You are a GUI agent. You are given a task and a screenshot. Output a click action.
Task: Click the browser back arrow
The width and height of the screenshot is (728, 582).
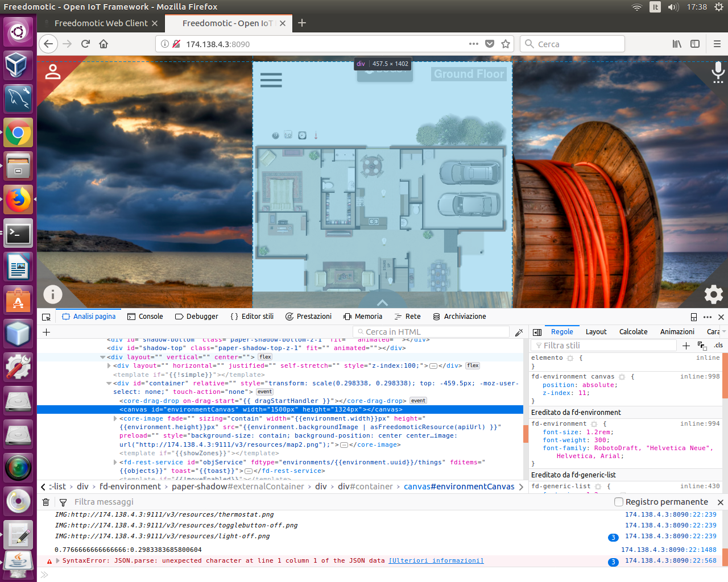49,44
